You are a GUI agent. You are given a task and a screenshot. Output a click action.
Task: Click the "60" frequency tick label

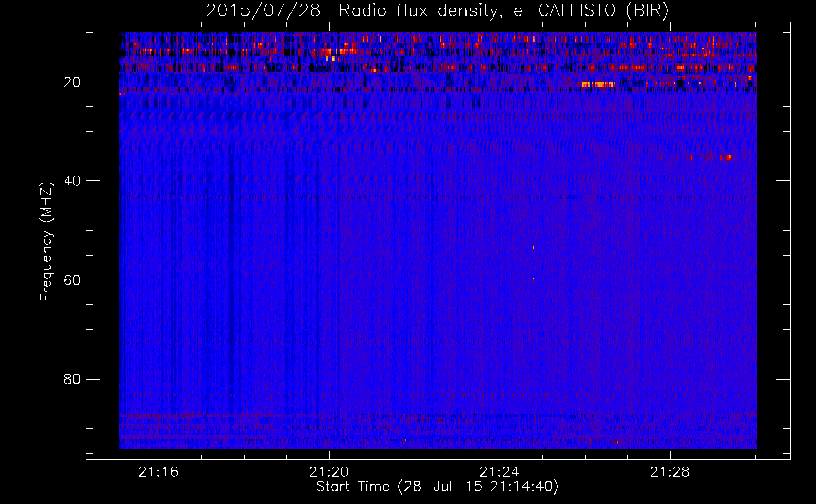pyautogui.click(x=73, y=280)
